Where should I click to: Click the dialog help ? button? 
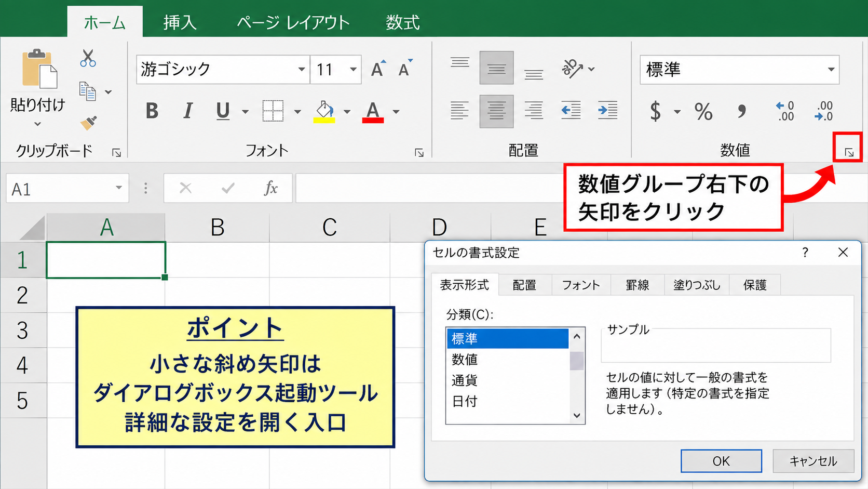[x=805, y=253]
